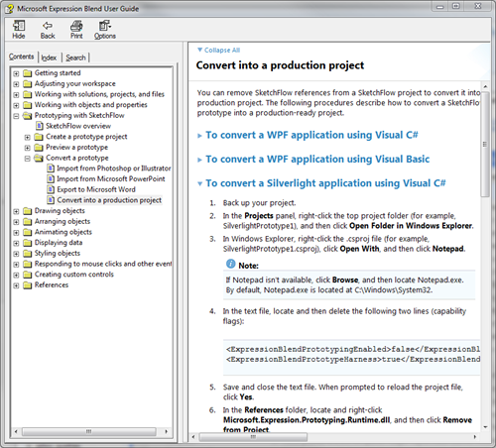Click the content pane vertical scrollbar thumb
This screenshot has height=448, width=496.
485,144
